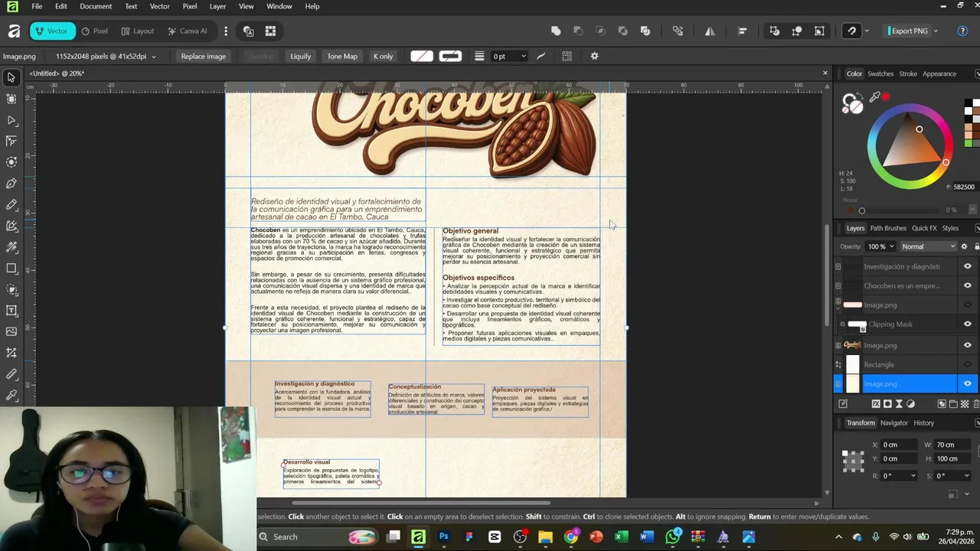Open the stroke width 0 pt dropdown

click(523, 57)
